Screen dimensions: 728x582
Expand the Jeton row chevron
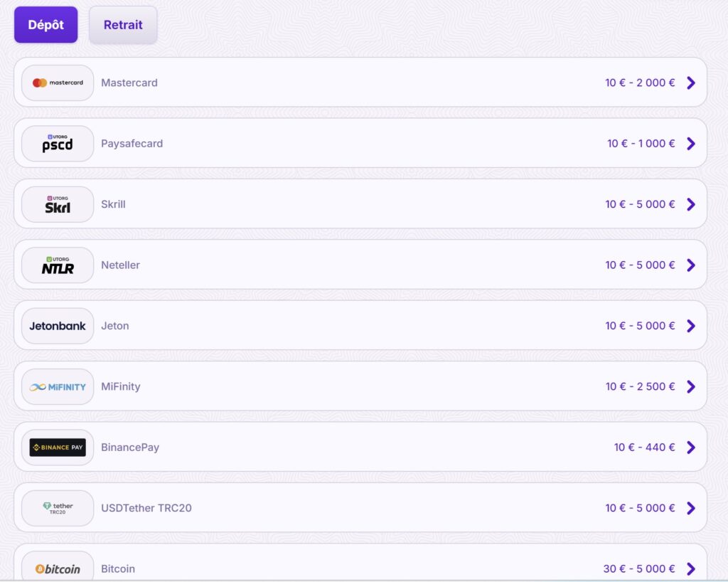coord(691,326)
